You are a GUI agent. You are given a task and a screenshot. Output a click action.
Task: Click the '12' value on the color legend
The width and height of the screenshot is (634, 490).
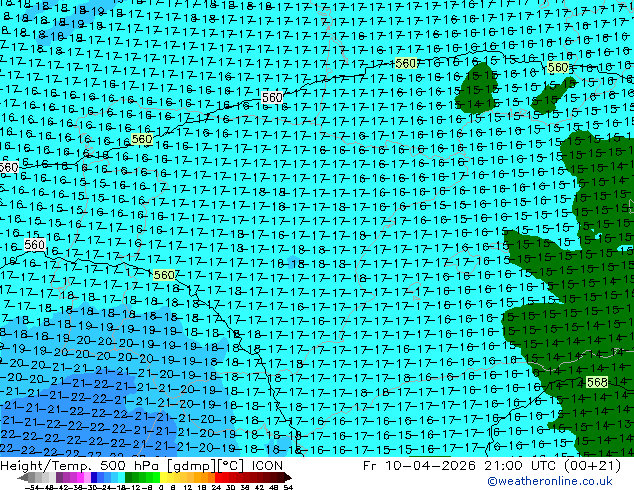coord(188,487)
